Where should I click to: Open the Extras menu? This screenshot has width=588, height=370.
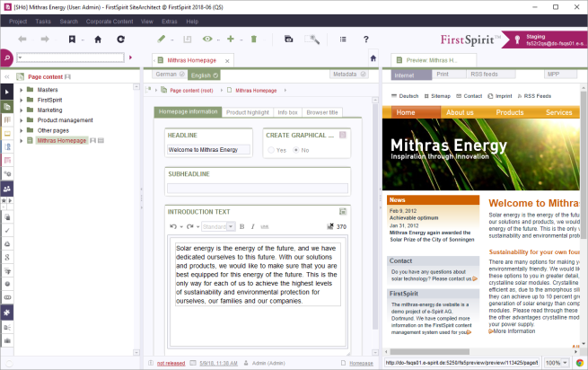point(169,22)
